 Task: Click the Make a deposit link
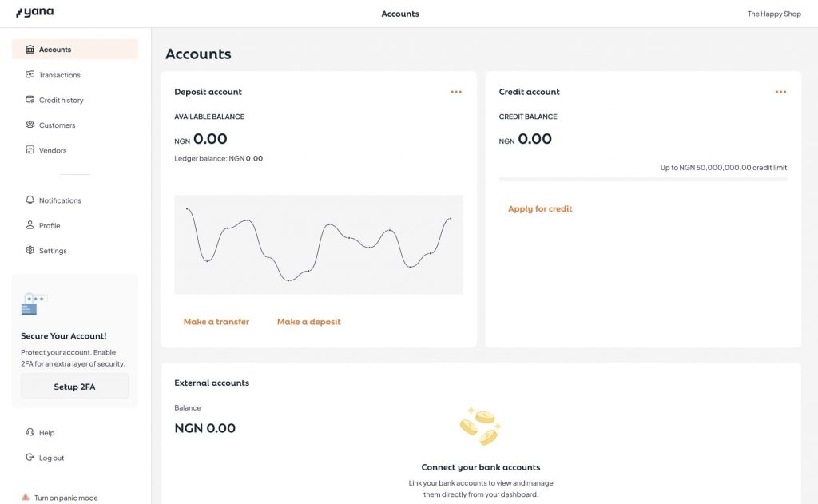[x=308, y=322]
